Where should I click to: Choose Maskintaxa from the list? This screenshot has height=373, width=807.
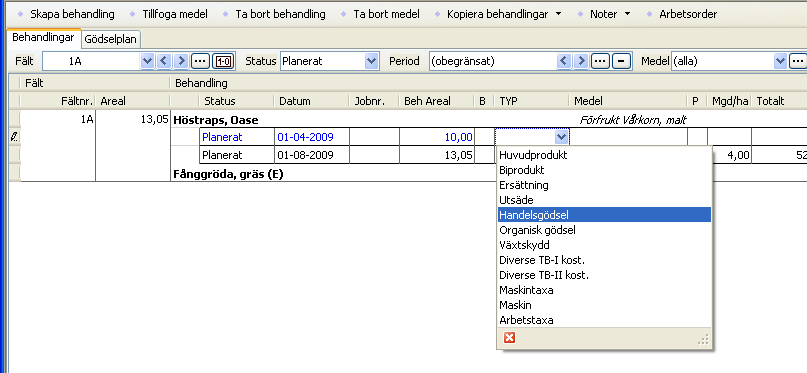tap(604, 290)
